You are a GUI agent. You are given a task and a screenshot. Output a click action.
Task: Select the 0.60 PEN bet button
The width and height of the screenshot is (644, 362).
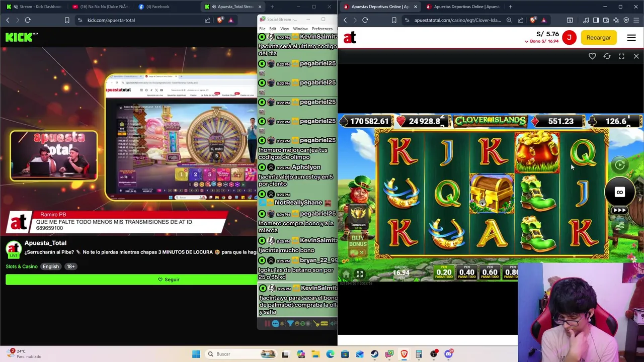tap(490, 272)
